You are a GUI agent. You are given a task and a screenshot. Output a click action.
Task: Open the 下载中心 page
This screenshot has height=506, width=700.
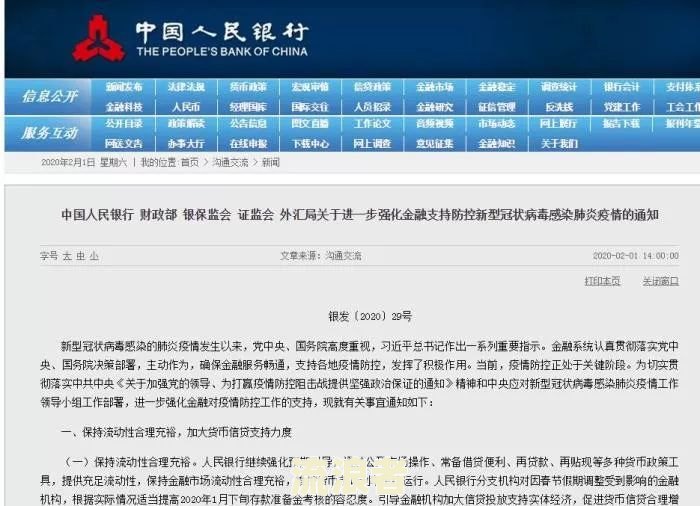[310, 144]
